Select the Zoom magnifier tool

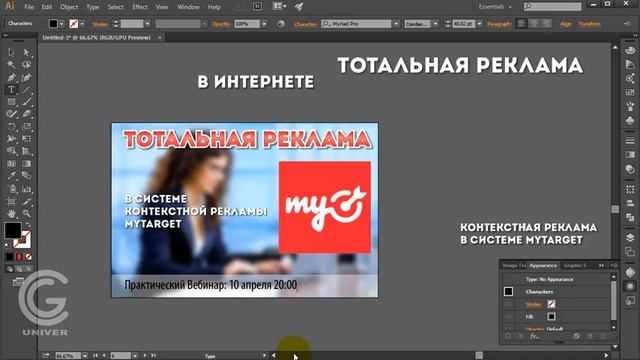click(x=27, y=213)
